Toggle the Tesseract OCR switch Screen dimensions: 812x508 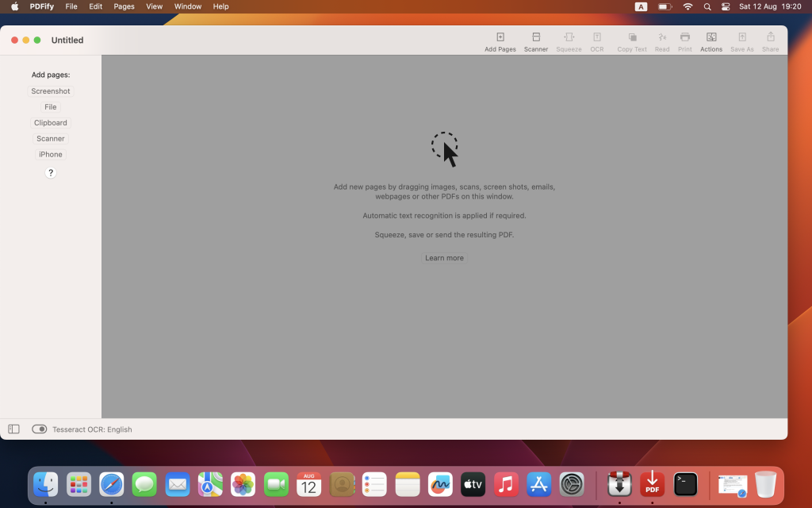pos(40,429)
